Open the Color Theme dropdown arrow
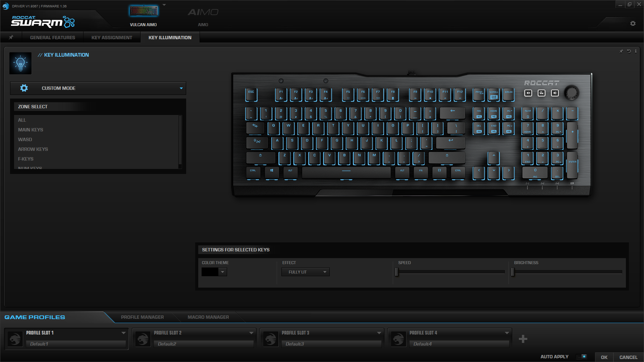The image size is (644, 362). [223, 272]
